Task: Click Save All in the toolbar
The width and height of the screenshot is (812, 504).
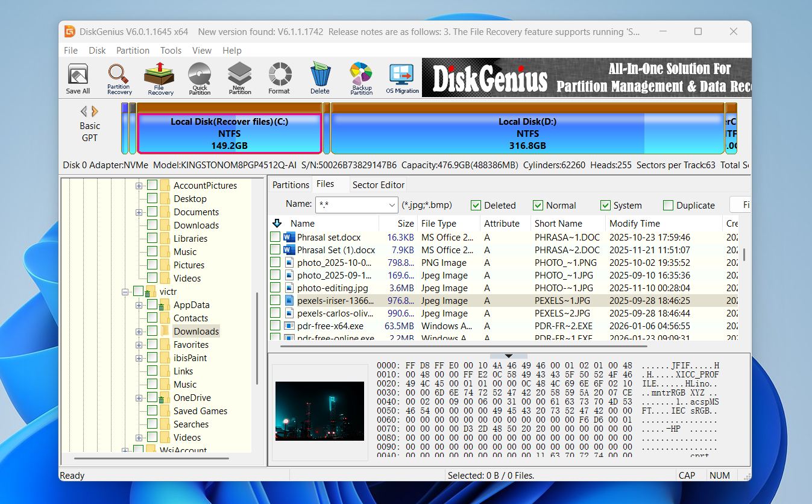Action: pos(77,77)
